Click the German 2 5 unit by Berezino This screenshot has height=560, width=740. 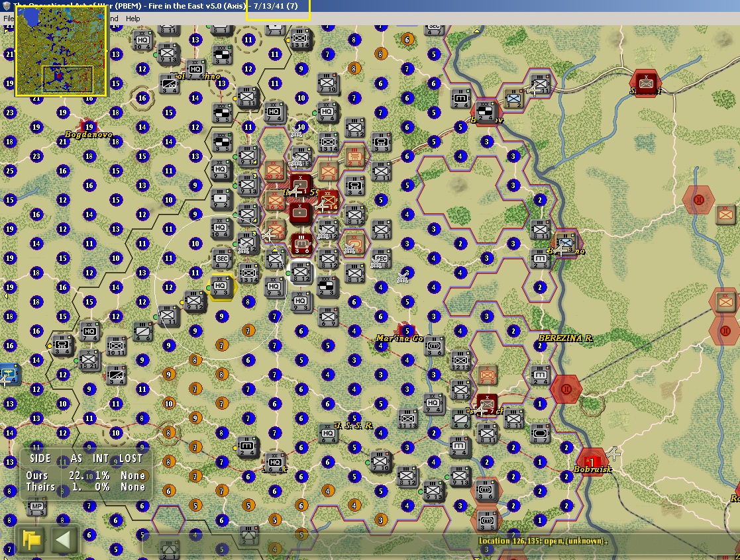click(x=541, y=258)
